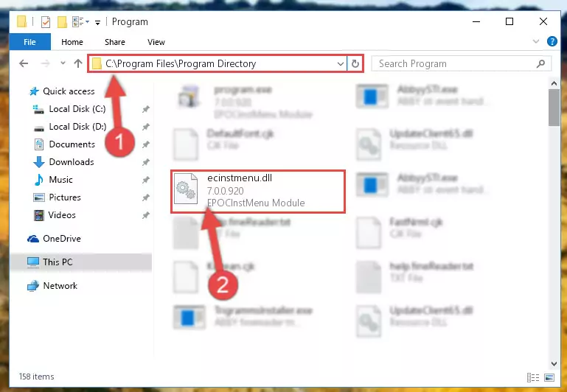Switch to the Share ribbon tab

(114, 42)
